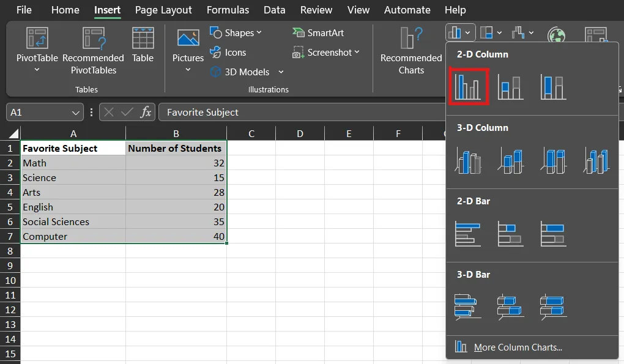624x364 pixels.
Task: Select the 3-D Clustered Column chart
Action: [x=468, y=160]
